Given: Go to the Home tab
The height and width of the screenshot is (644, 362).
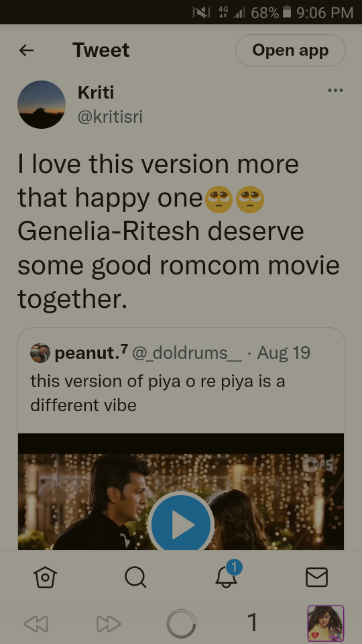Looking at the screenshot, I should pyautogui.click(x=45, y=578).
